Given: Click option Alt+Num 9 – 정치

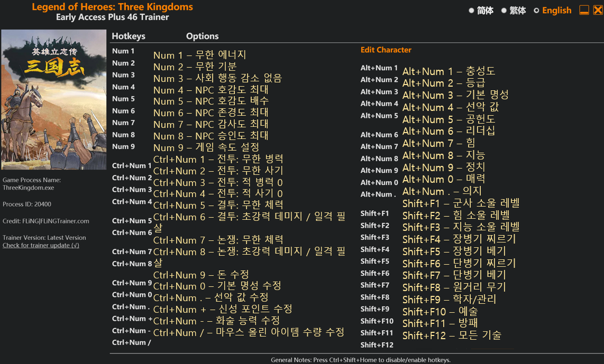Looking at the screenshot, I should pyautogui.click(x=444, y=167).
